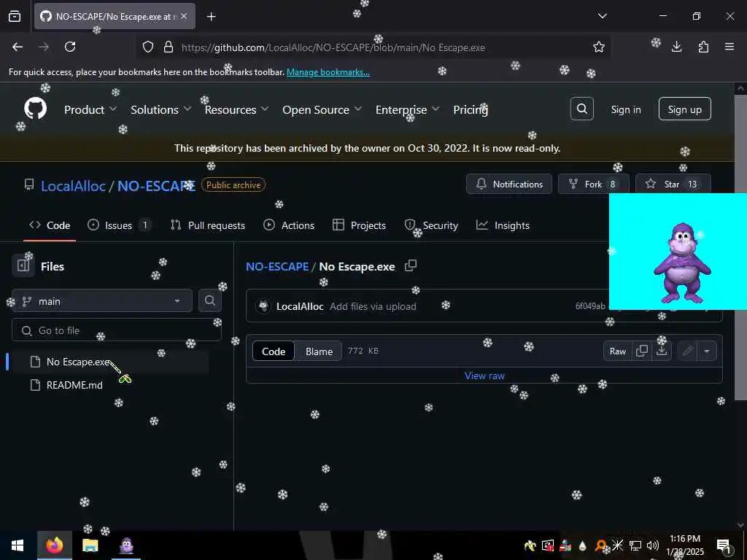Click the LocalAlloc avatar in the commit row
Screen dimensions: 747x560
coord(263,306)
